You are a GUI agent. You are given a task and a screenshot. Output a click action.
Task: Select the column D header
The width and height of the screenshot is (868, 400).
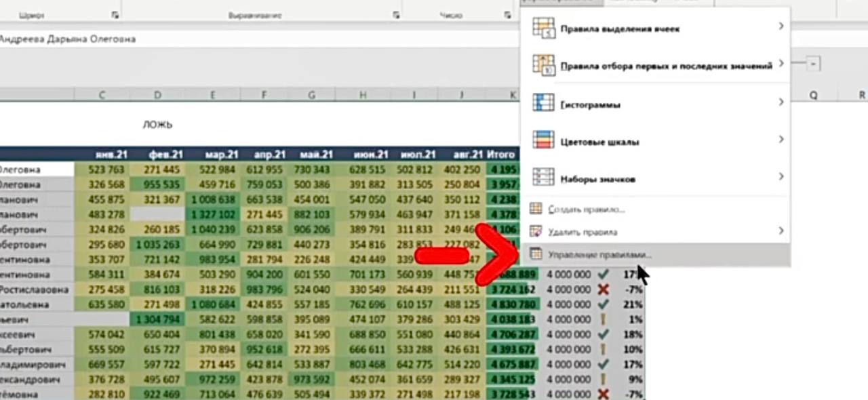(157, 95)
